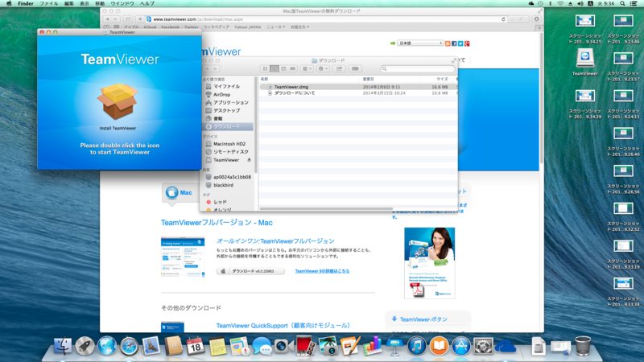
Task: Click Google+ icon on webpage
Action: pyautogui.click(x=467, y=43)
